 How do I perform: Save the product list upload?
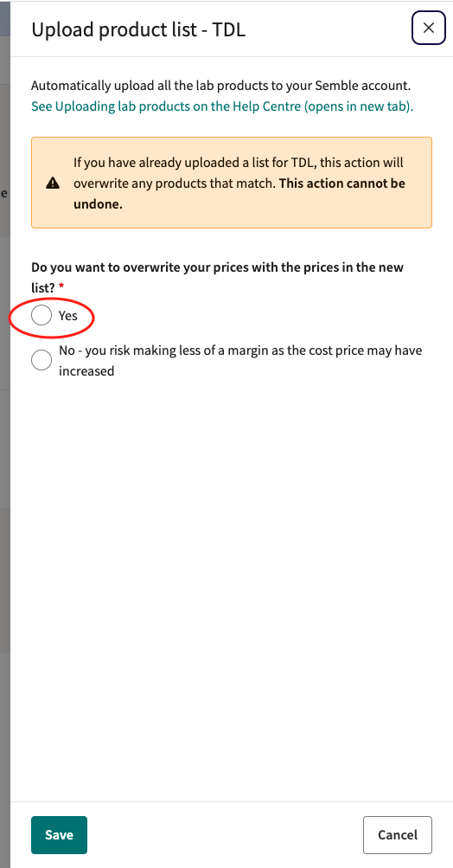[x=59, y=835]
